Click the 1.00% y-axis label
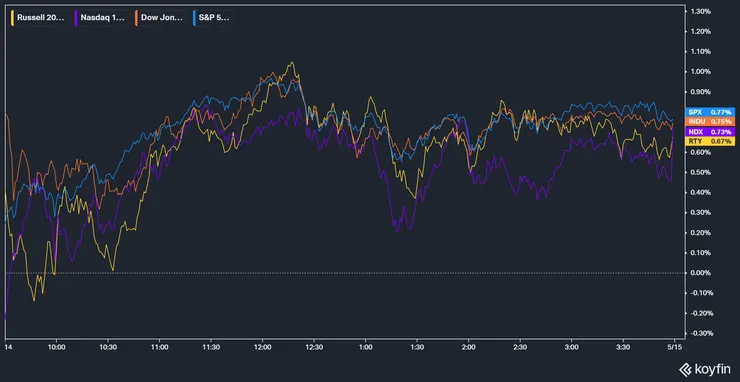740x382 pixels. (701, 72)
